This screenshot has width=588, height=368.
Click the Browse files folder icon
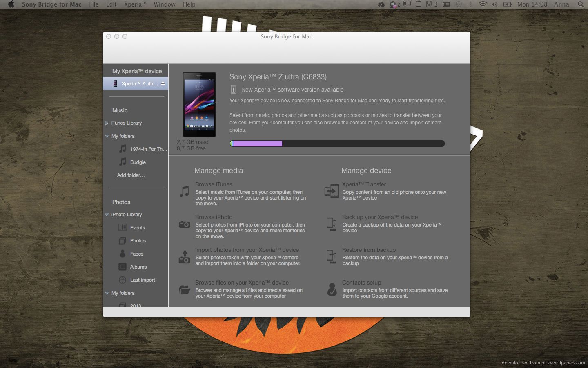coord(185,290)
